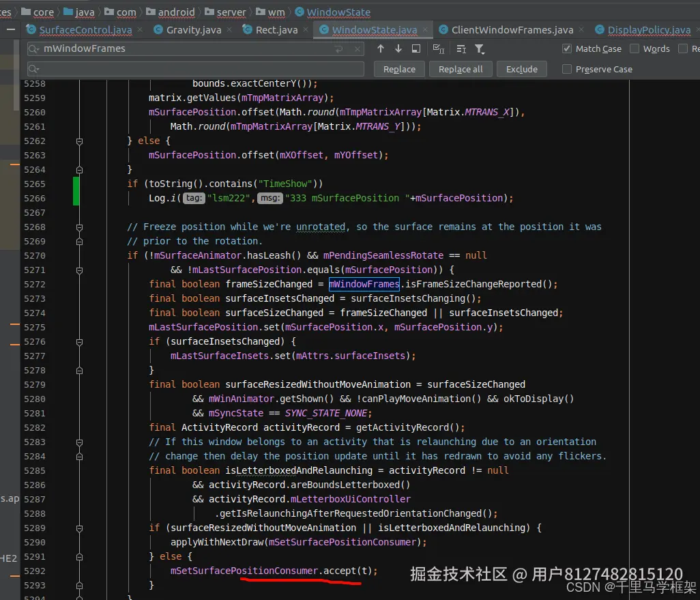The image size is (700, 600).
Task: Open the Rect.java tab
Action: click(x=276, y=30)
